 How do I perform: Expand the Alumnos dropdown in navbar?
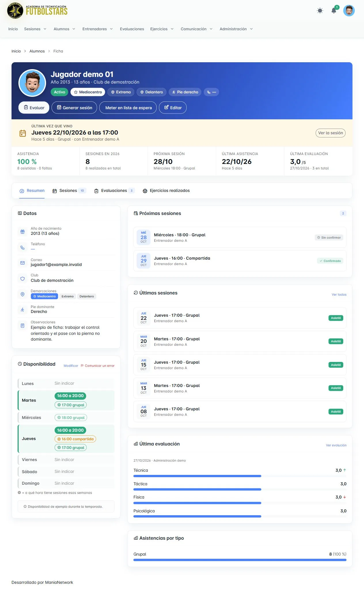64,29
